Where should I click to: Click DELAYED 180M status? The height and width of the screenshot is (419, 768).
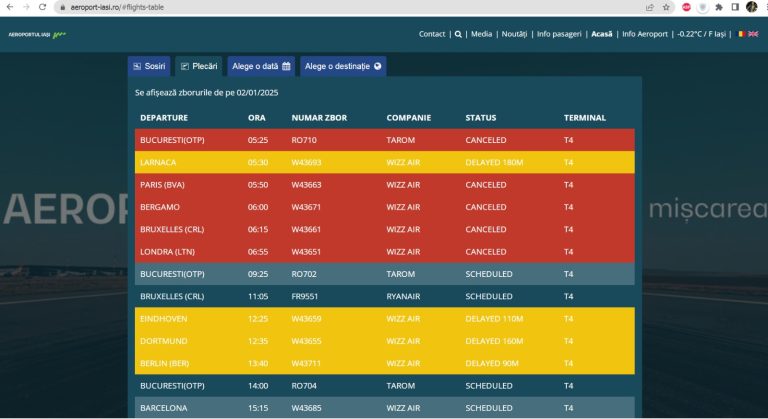pyautogui.click(x=494, y=162)
